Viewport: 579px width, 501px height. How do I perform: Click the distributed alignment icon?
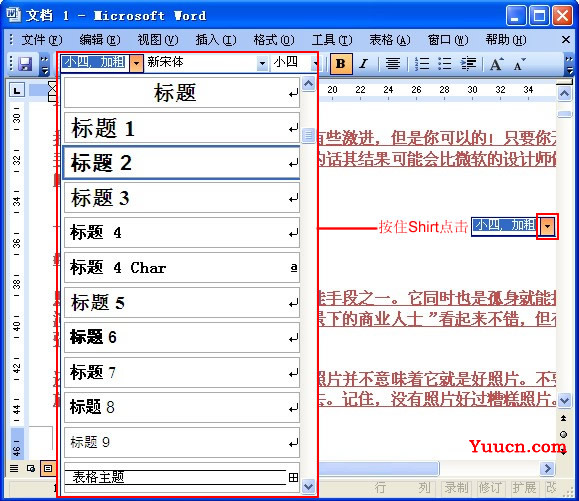point(393,64)
